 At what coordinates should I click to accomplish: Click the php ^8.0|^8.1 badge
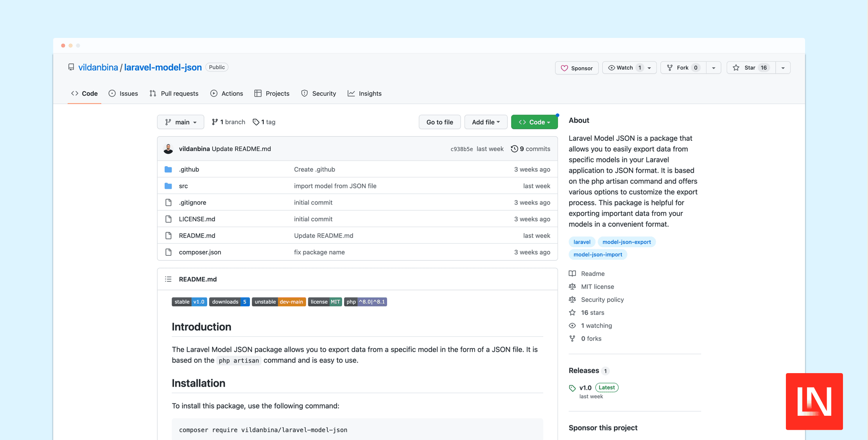(366, 302)
